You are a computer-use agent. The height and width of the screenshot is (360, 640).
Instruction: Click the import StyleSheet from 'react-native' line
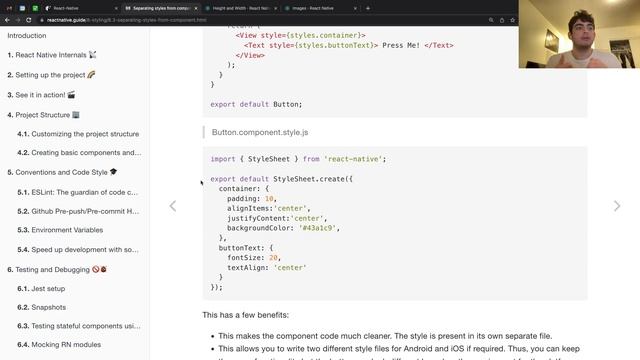point(298,159)
